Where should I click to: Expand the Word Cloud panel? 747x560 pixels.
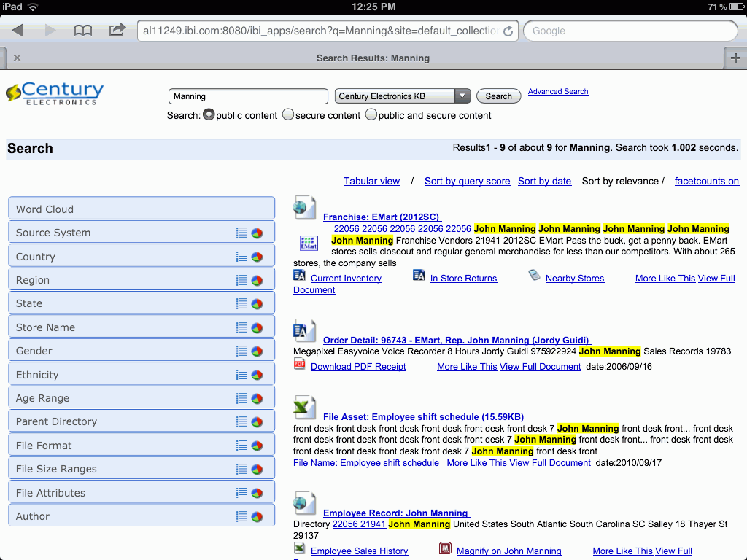pos(142,209)
